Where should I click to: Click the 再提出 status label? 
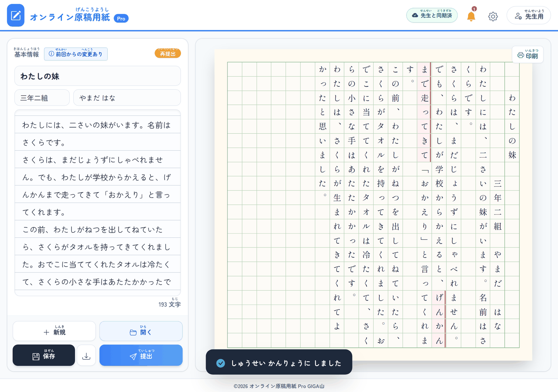tap(168, 53)
